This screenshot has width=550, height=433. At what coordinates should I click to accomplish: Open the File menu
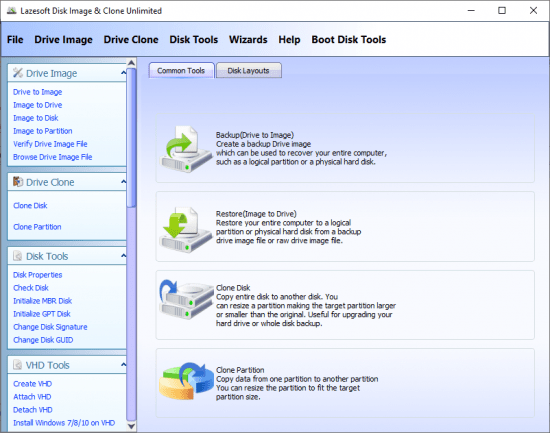[15, 40]
